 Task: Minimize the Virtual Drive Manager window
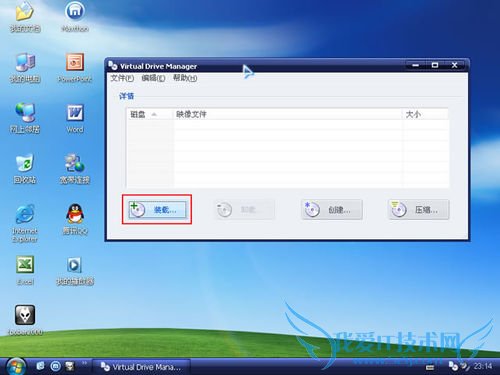pyautogui.click(x=415, y=65)
